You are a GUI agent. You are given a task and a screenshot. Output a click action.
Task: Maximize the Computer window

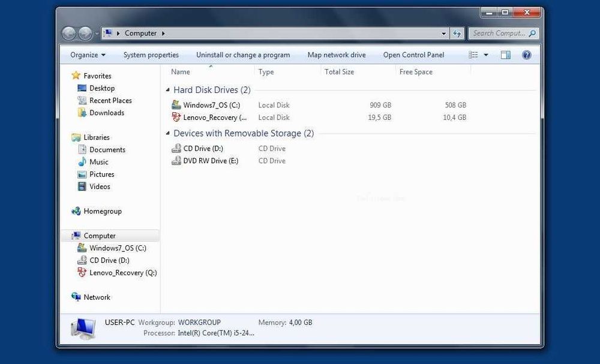pyautogui.click(x=505, y=13)
